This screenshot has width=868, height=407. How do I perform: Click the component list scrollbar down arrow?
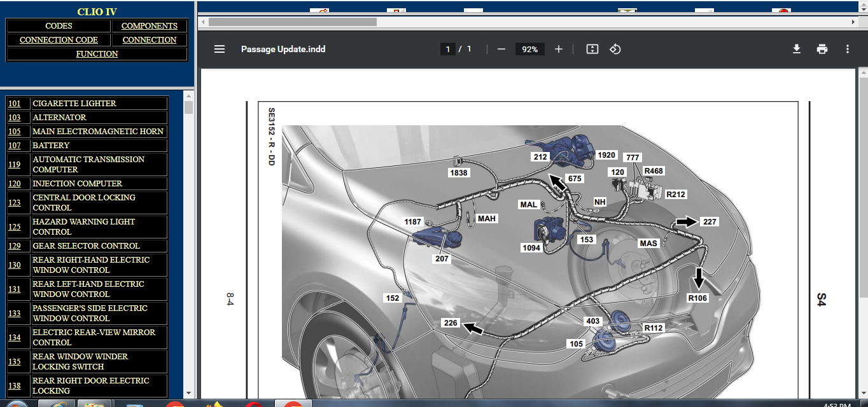(188, 394)
